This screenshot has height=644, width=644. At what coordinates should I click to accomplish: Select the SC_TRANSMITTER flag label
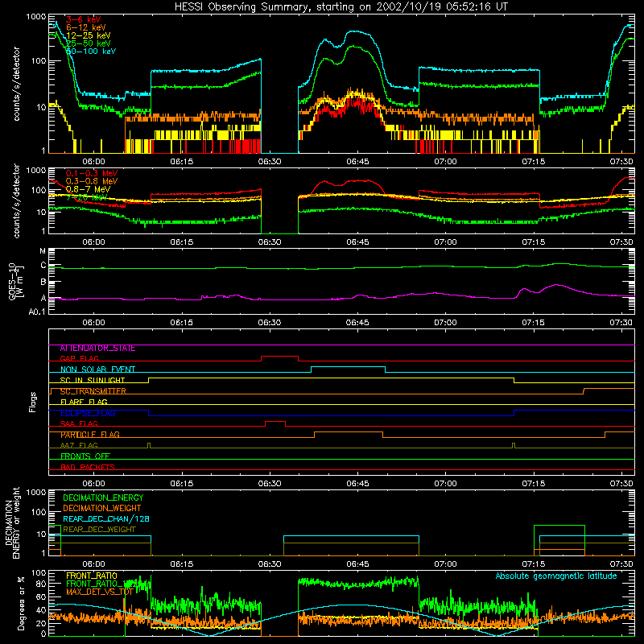93,391
